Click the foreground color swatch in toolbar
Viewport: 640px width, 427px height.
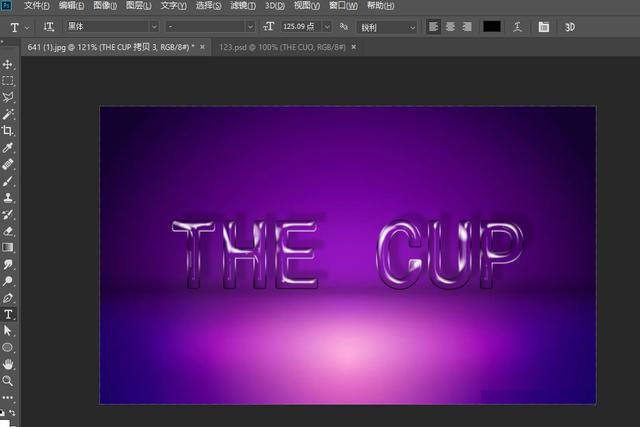(4, 423)
